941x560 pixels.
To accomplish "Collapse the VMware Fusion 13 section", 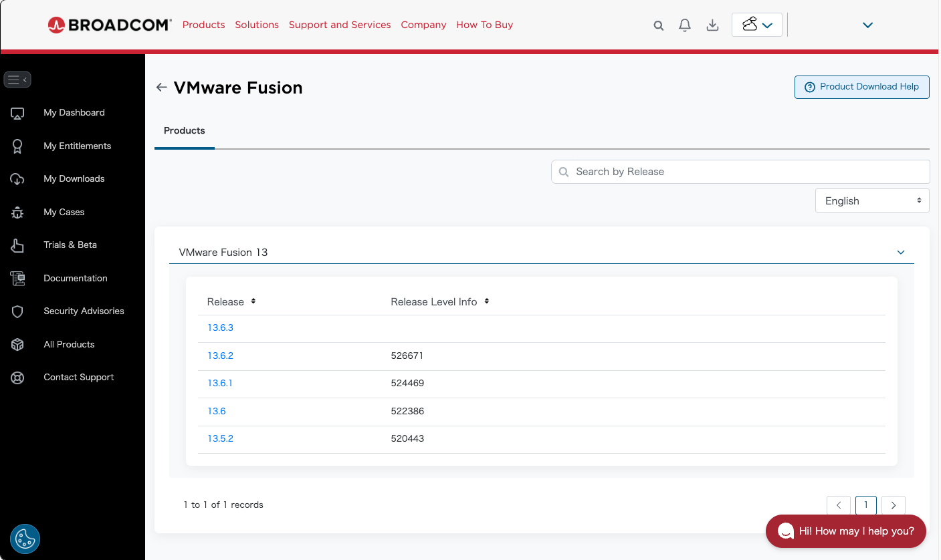I will (900, 253).
